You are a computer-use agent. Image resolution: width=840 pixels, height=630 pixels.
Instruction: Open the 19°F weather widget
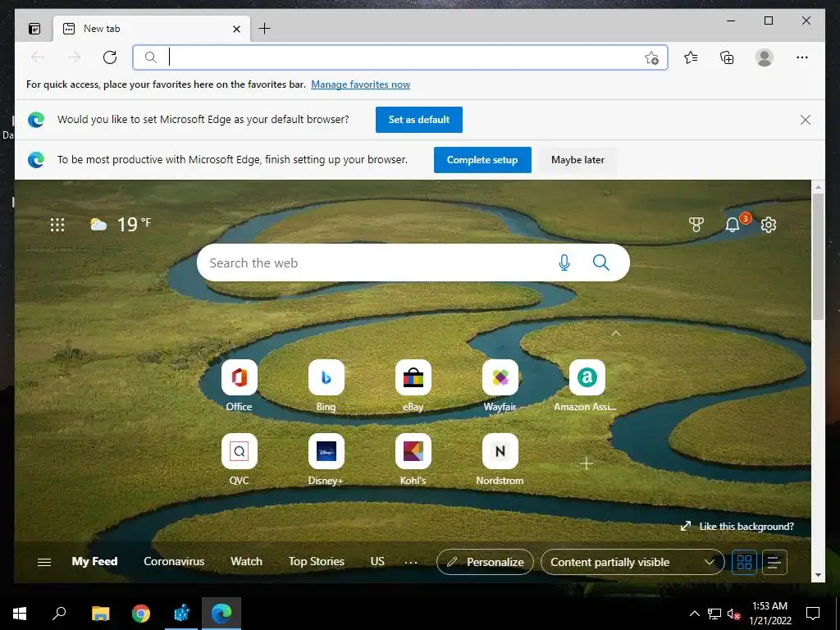(120, 225)
